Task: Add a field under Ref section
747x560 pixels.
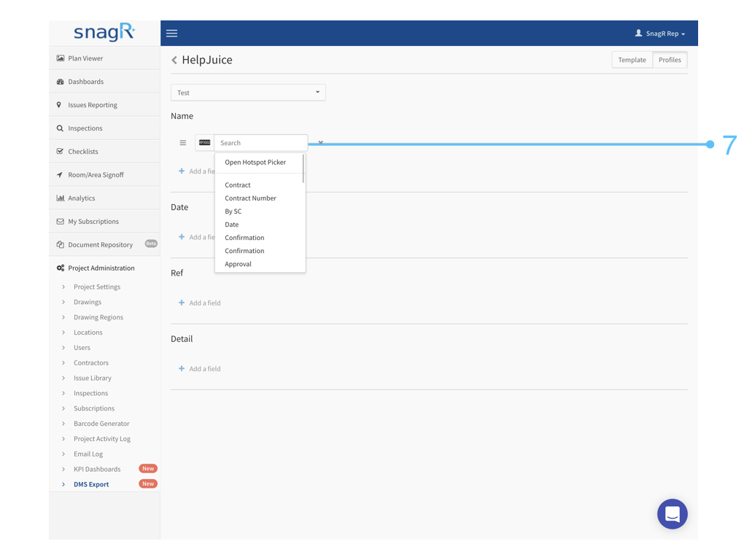Action: coord(200,303)
